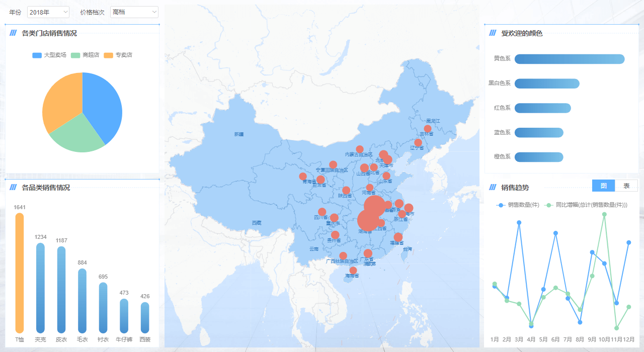The width and height of the screenshot is (644, 352).
Task: Expand the 价格档次 dropdown showing 高档
Action: pos(134,12)
